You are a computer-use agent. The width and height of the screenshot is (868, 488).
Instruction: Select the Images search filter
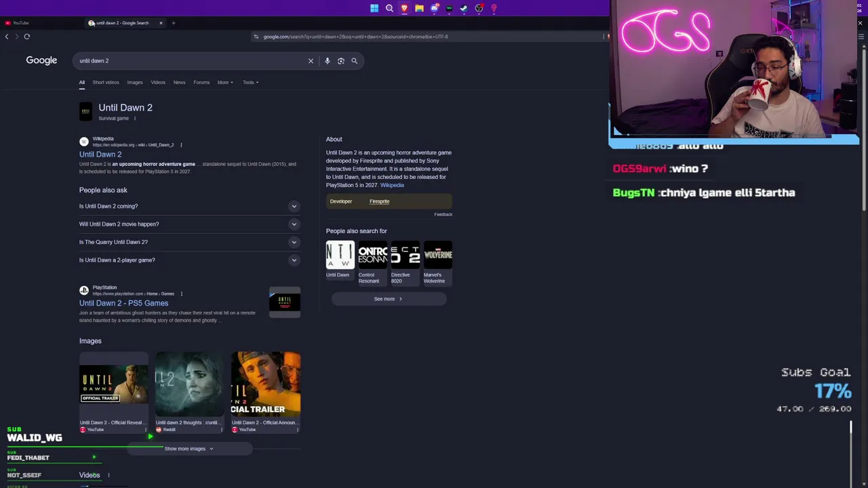tap(135, 83)
